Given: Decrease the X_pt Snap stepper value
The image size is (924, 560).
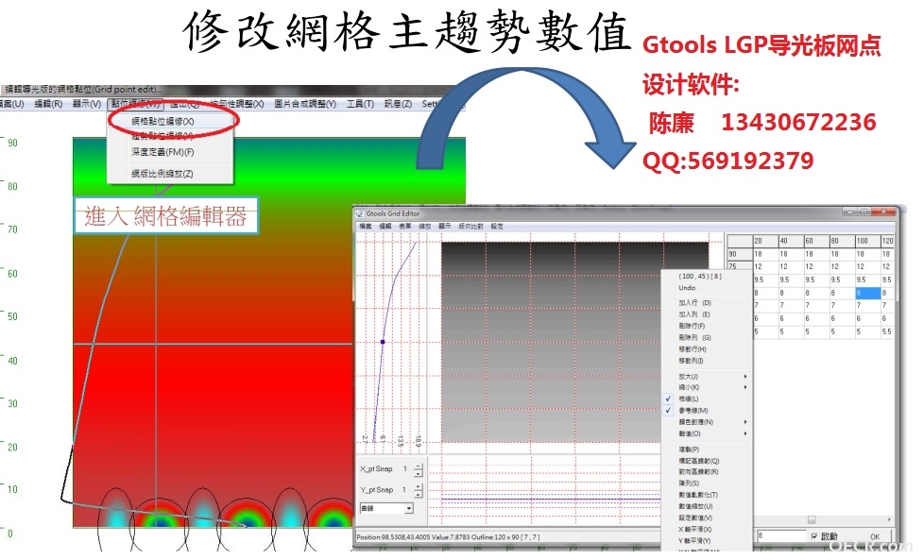Looking at the screenshot, I should point(419,473).
